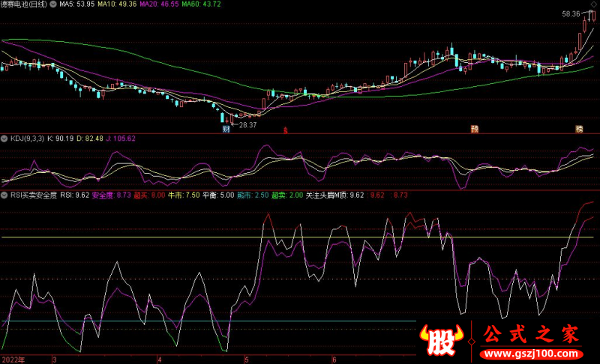Image resolution: width=600 pixels, height=364 pixels.
Task: Collapse the KDJ indicator panel toggle
Action: tap(4, 139)
